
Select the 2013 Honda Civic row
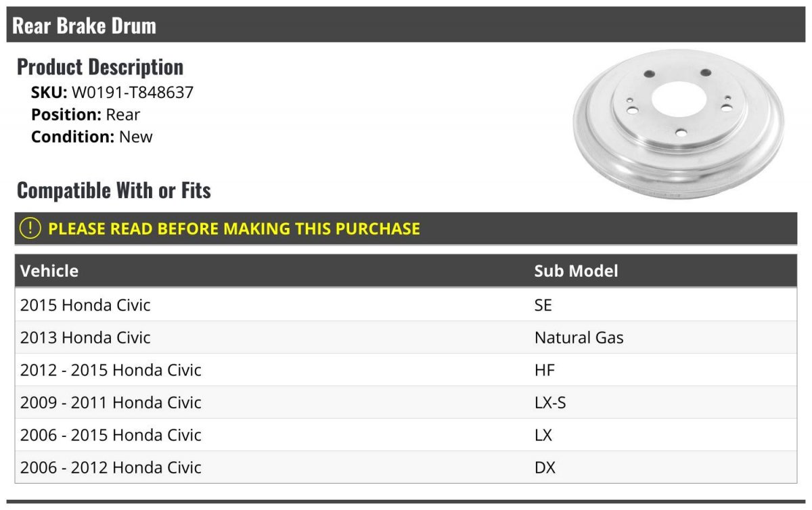coord(406,338)
